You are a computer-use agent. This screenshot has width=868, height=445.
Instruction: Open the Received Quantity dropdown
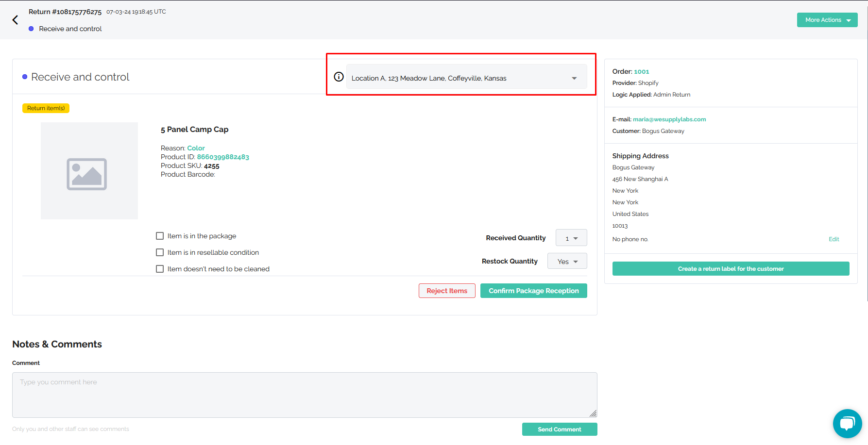[571, 238]
